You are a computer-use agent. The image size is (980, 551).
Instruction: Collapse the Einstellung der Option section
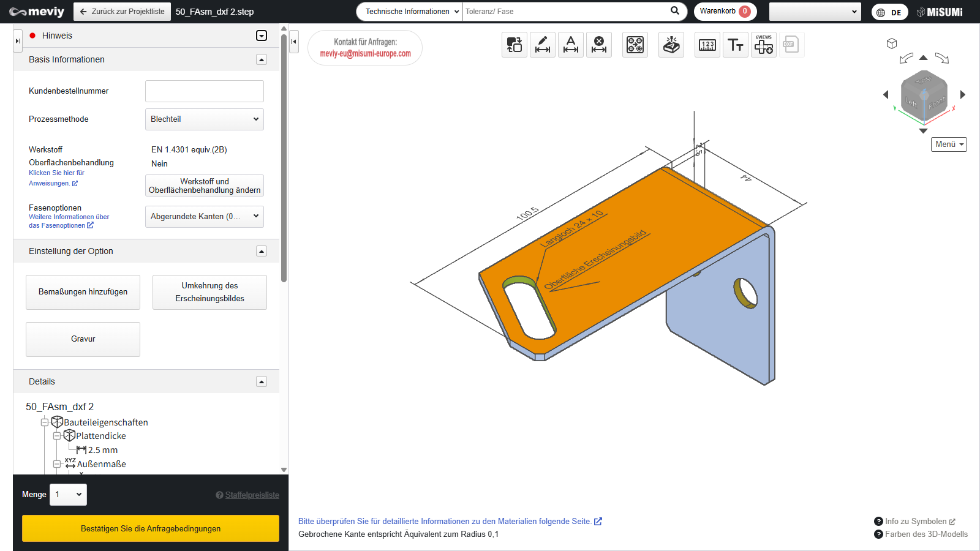[x=262, y=251]
